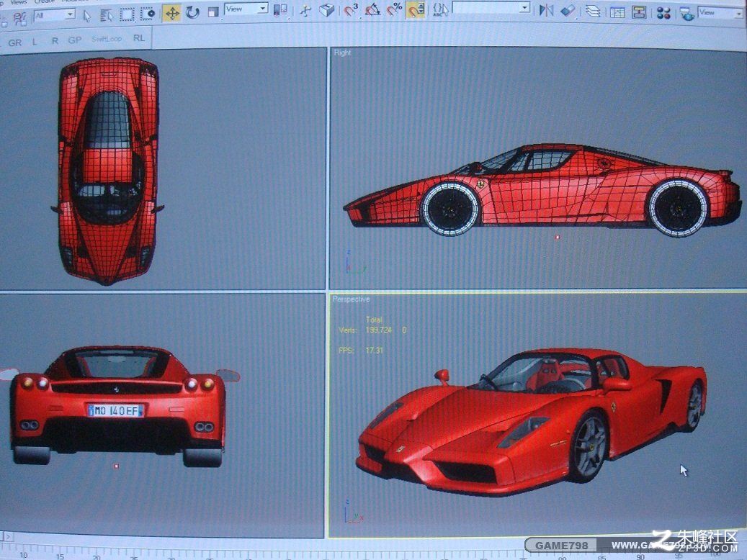Screen dimensions: 747x560
Task: Open the Views menu
Action: click(19, 2)
